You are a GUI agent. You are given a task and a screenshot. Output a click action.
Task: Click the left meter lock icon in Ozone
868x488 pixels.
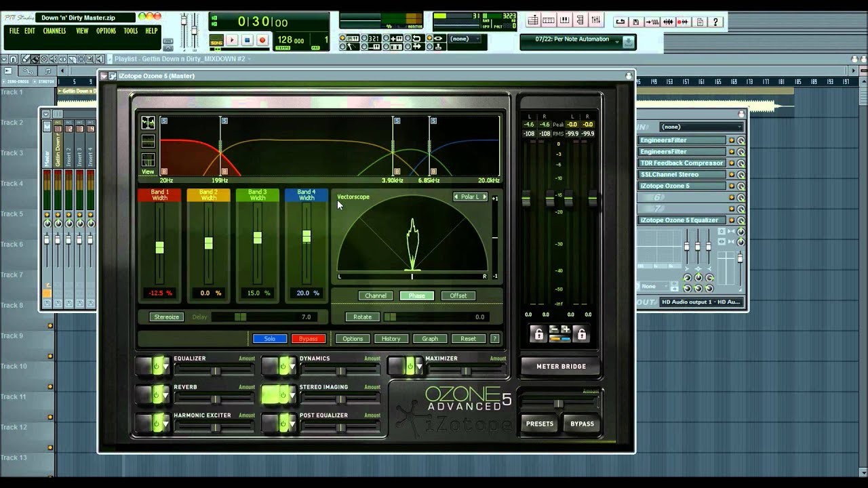pos(538,333)
